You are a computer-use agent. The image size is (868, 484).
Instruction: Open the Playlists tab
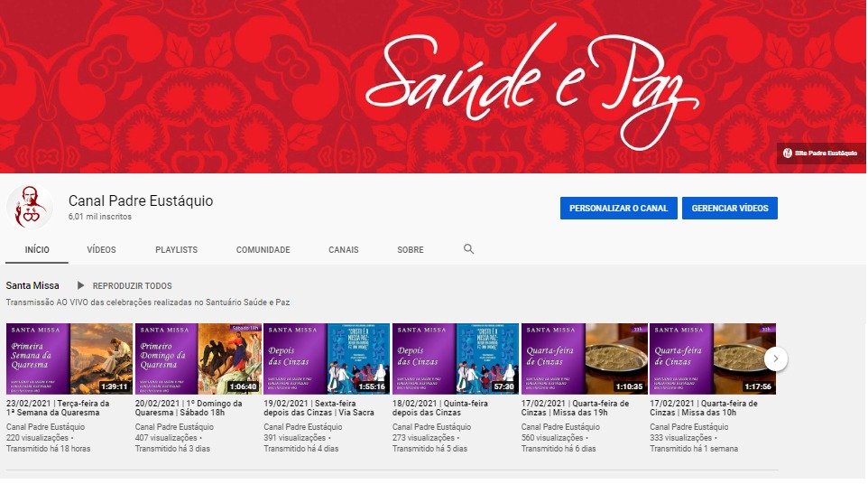pos(176,250)
